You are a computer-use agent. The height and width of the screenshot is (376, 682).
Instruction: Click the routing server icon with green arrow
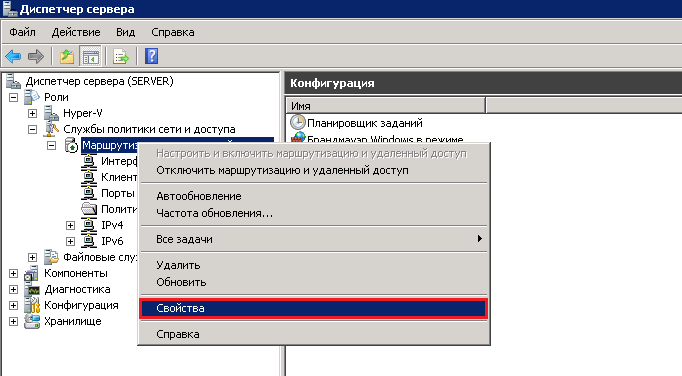click(70, 145)
